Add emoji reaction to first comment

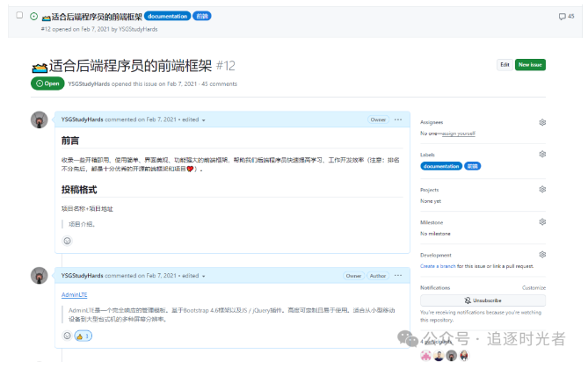(x=67, y=241)
